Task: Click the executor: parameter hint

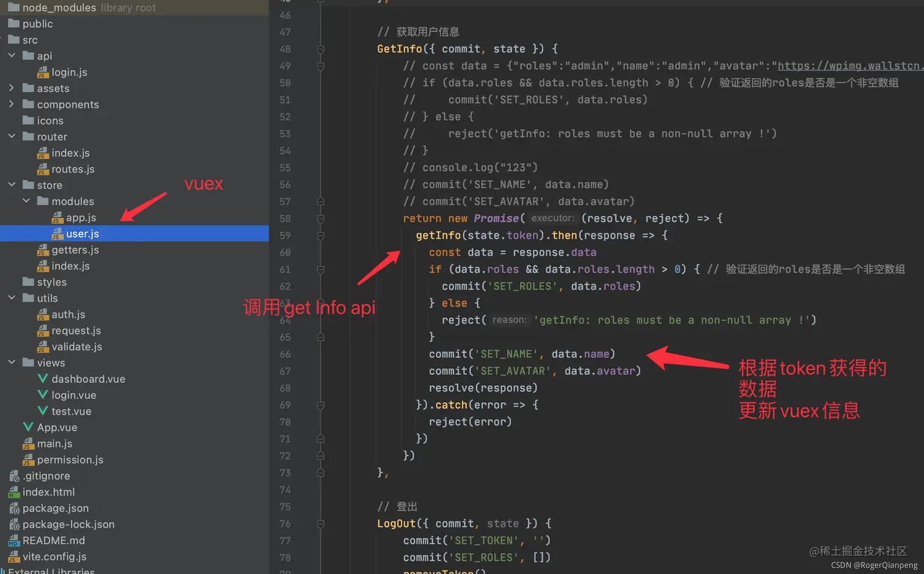Action: (x=552, y=218)
